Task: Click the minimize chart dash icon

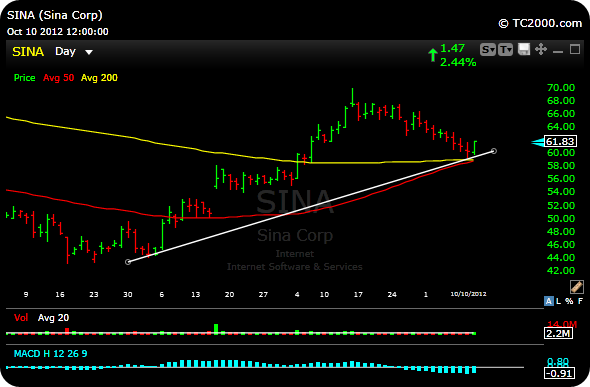Action: click(558, 52)
